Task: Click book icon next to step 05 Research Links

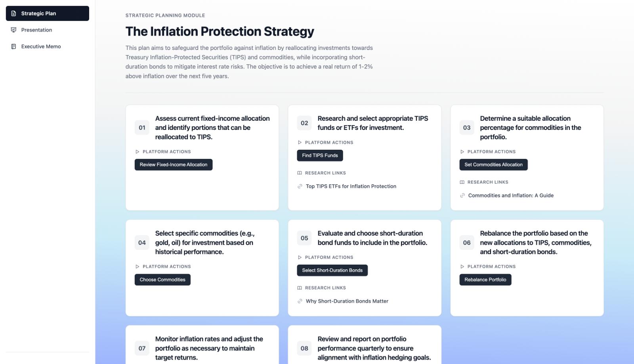Action: pos(300,288)
